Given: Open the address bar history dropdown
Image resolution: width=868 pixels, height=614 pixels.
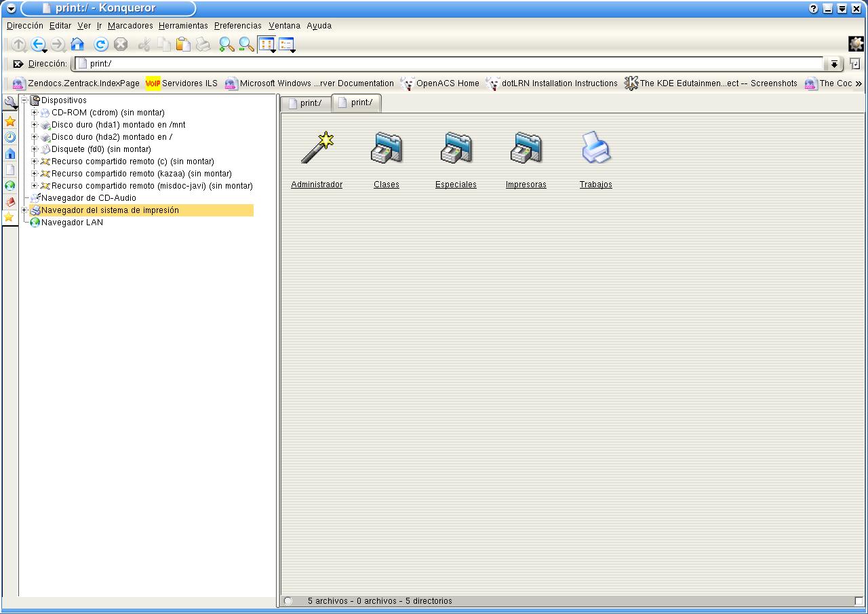Looking at the screenshot, I should pyautogui.click(x=833, y=64).
